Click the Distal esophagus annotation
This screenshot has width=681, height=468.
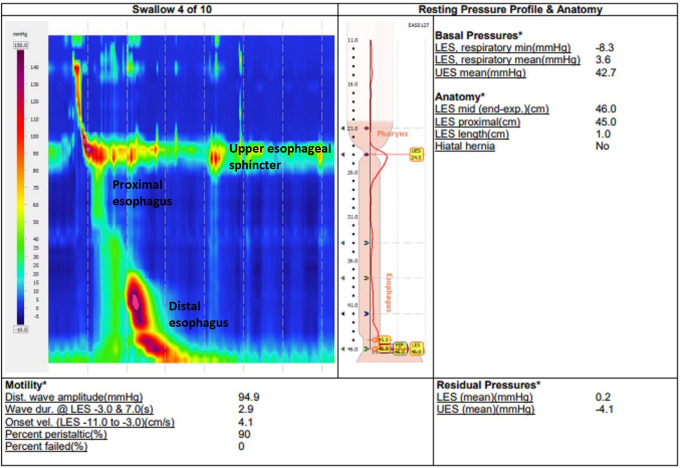click(x=198, y=314)
